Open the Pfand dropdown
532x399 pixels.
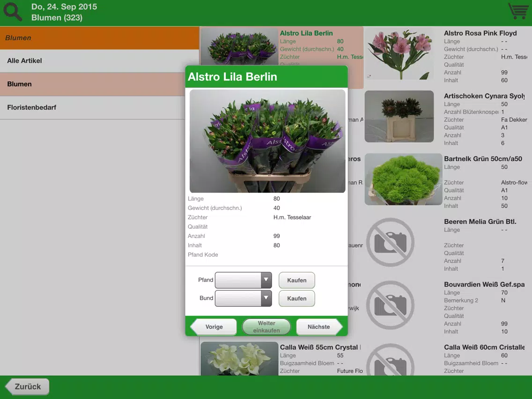tap(243, 280)
